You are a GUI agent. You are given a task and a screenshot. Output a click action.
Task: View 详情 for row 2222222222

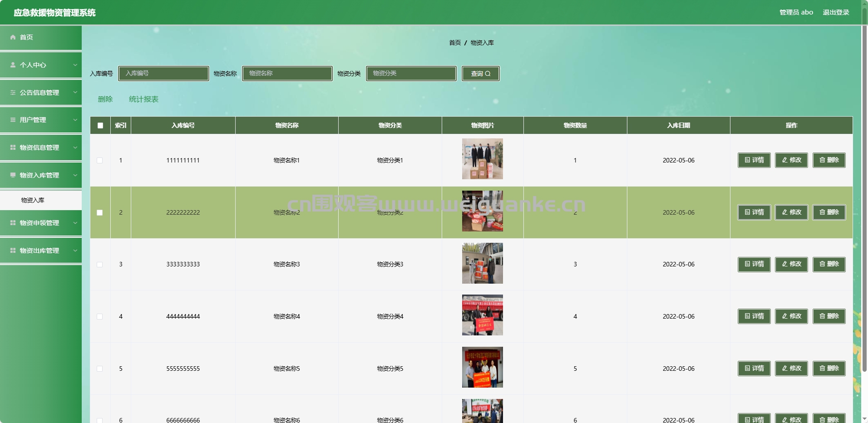(754, 212)
